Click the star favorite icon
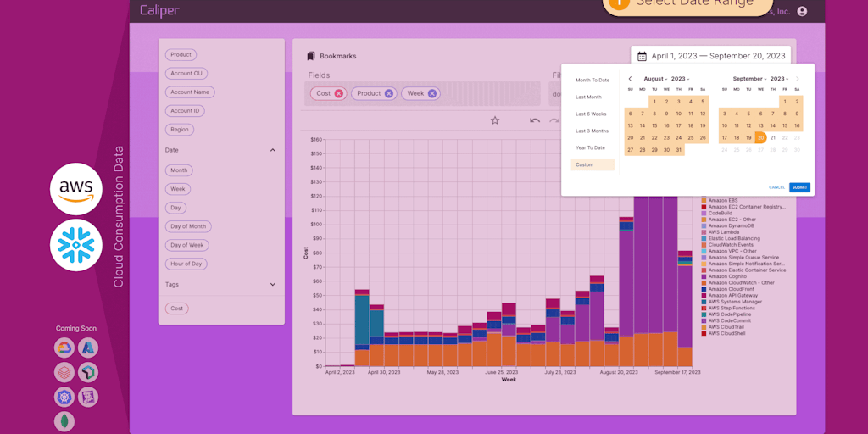This screenshot has width=868, height=434. coord(495,120)
